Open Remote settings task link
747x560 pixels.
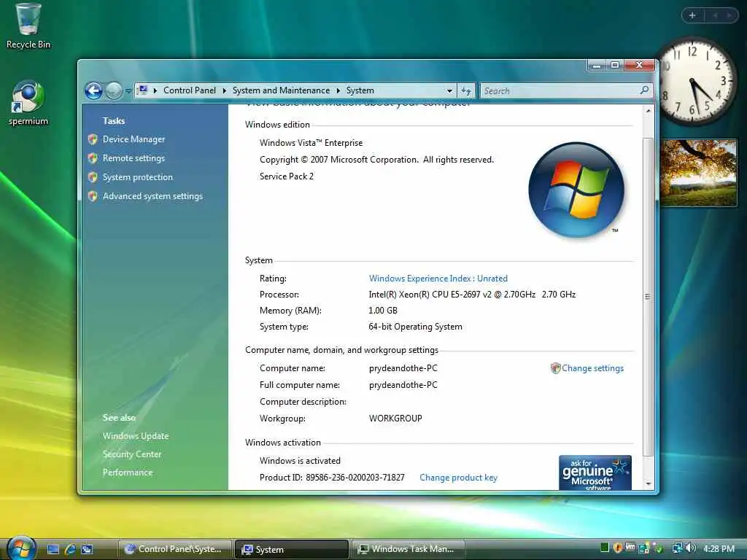(x=134, y=158)
